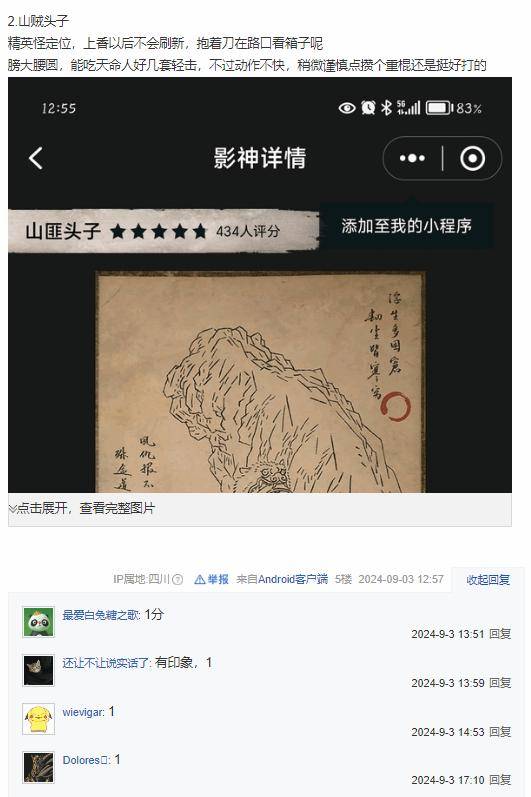Open the 山匪头子 scroll painting image

click(x=260, y=382)
